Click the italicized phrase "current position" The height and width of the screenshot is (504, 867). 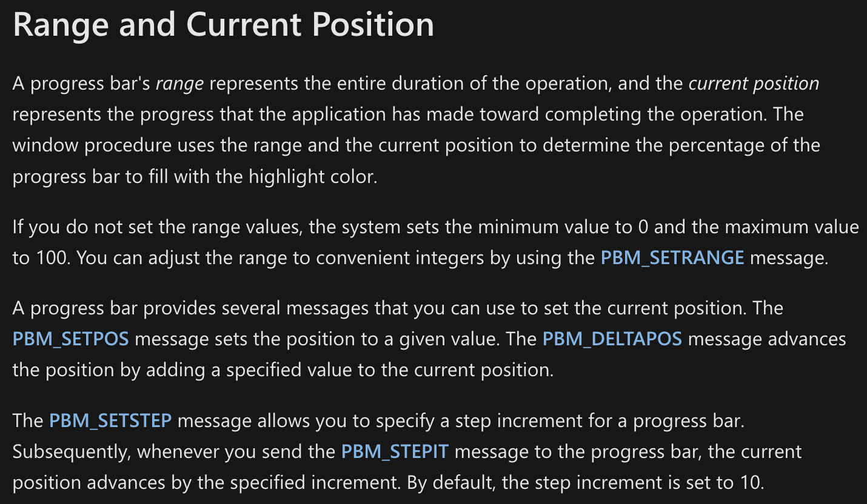(x=754, y=84)
